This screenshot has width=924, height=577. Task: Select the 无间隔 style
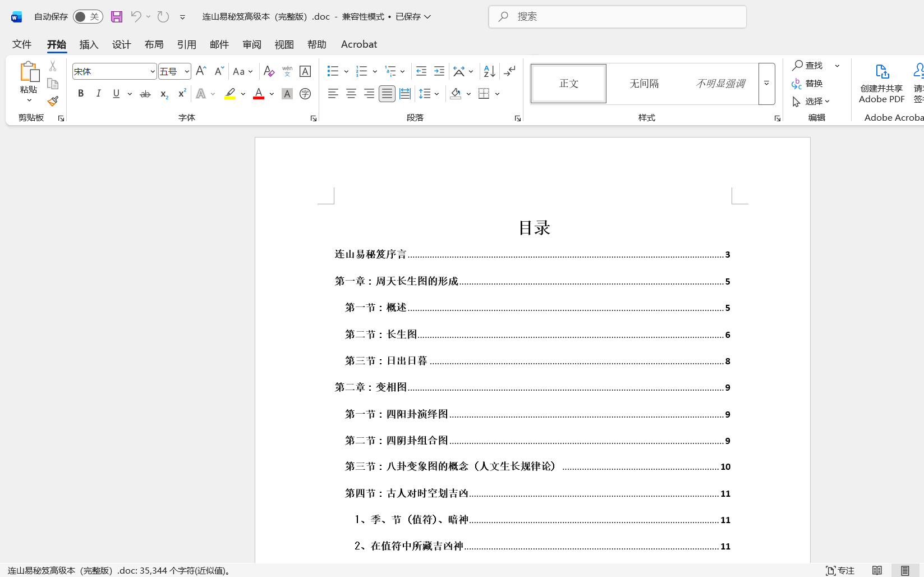644,84
